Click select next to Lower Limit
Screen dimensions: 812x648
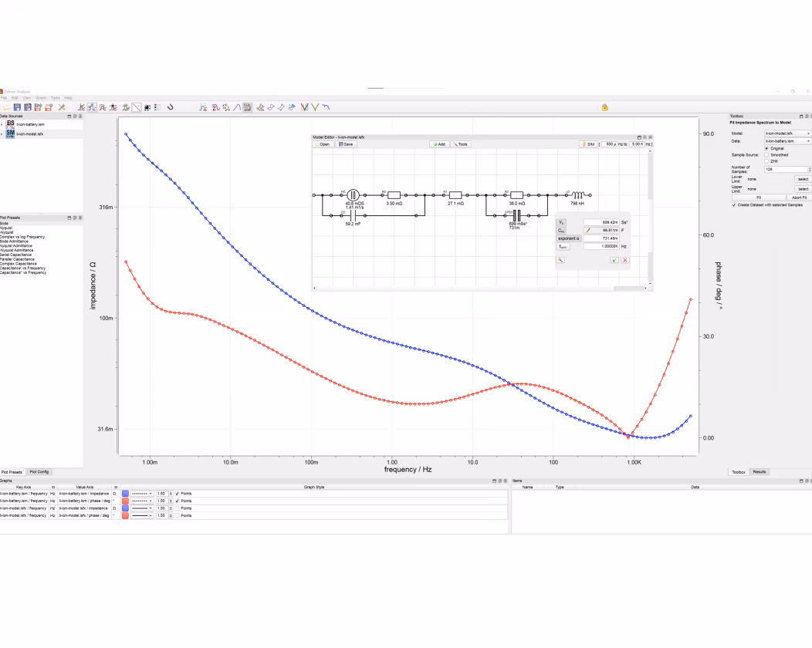(x=803, y=179)
